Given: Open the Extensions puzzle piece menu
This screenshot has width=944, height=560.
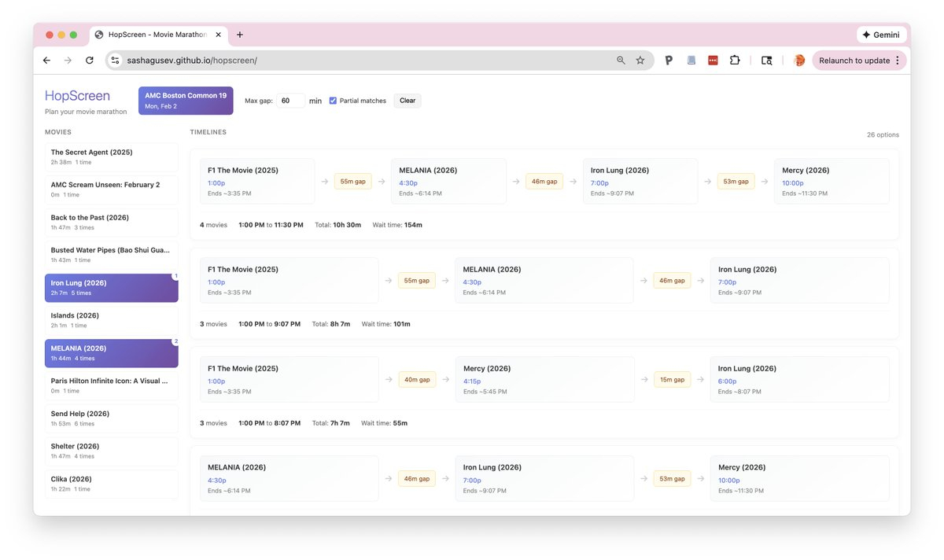Looking at the screenshot, I should 735,61.
